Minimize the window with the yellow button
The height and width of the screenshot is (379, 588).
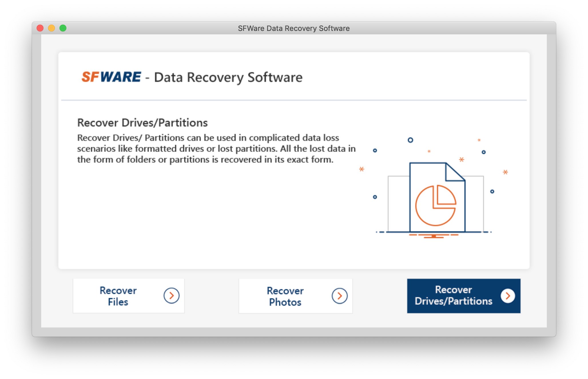tap(51, 28)
